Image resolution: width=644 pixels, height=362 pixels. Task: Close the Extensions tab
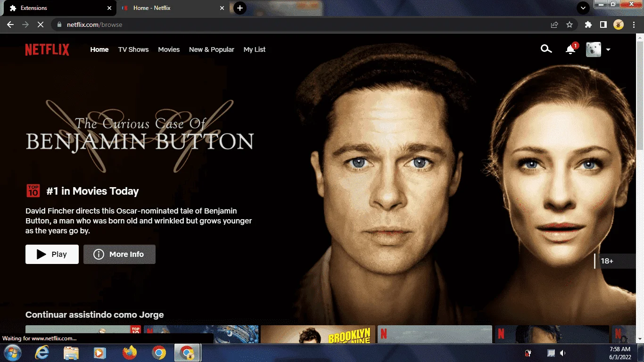pos(109,8)
